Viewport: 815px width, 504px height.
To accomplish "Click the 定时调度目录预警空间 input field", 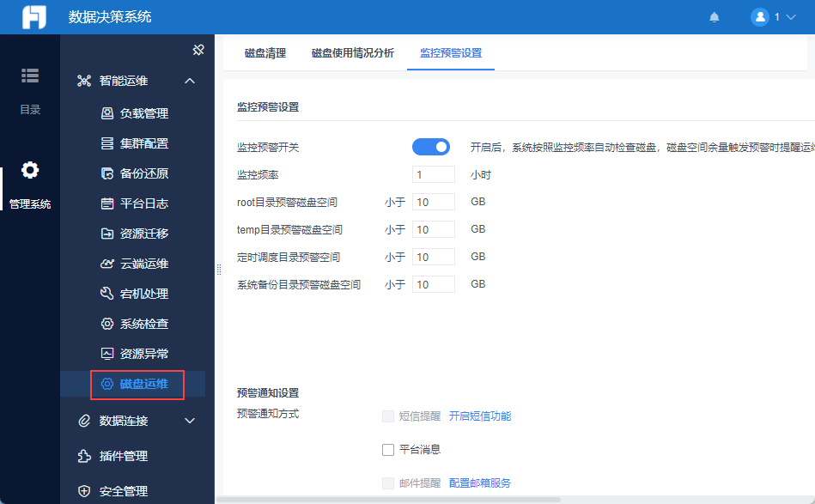I will coord(434,257).
